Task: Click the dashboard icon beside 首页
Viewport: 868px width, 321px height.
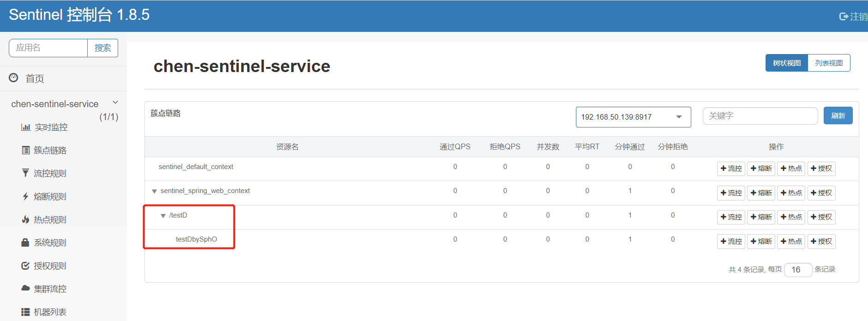Action: (14, 78)
